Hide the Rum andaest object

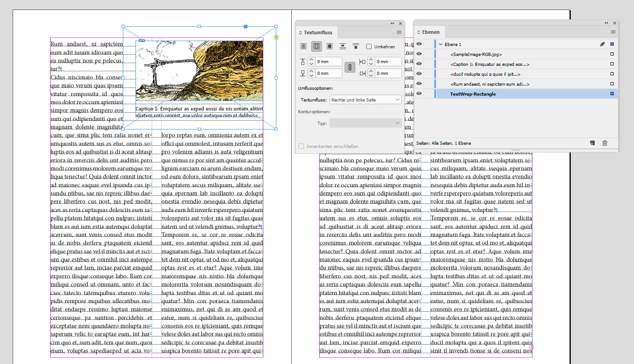(x=419, y=84)
